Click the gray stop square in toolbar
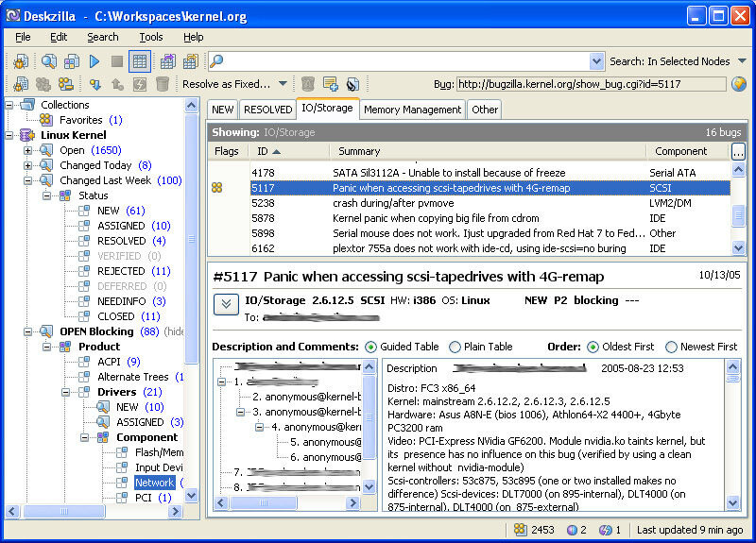 point(116,61)
